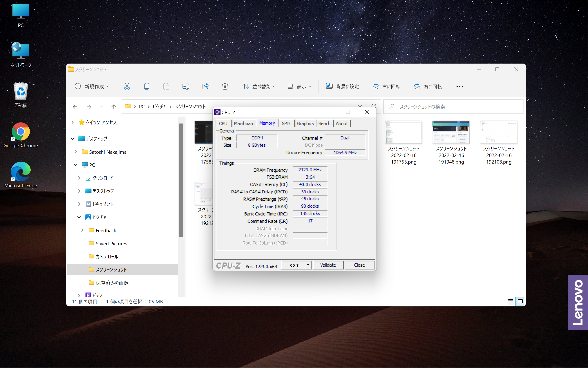Switch to the About tab in CPU-Z
Image resolution: width=588 pixels, height=368 pixels.
coord(342,123)
